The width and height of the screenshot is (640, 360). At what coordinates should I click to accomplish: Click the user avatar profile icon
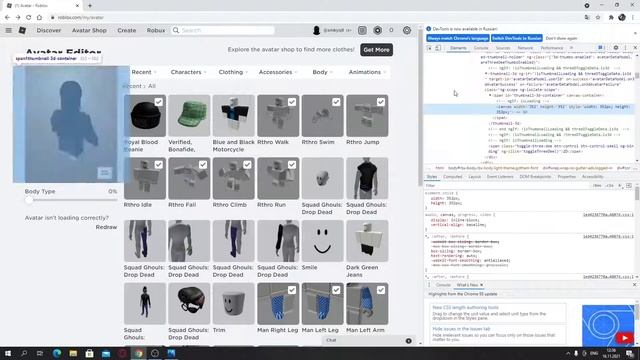point(316,30)
